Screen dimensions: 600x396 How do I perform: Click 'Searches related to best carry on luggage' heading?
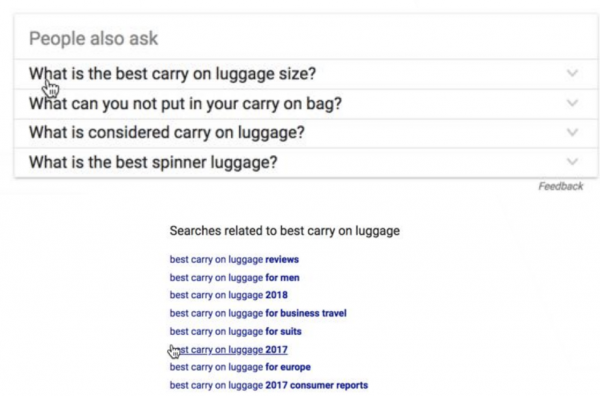pos(285,231)
